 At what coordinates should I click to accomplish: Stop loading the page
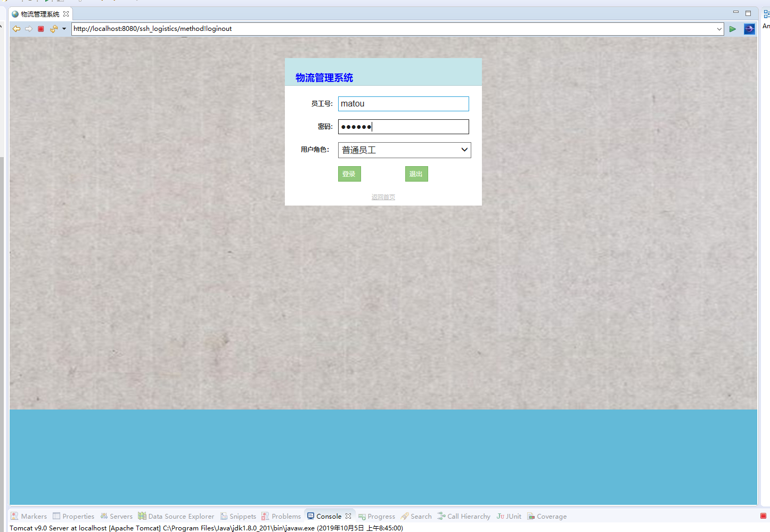(41, 29)
